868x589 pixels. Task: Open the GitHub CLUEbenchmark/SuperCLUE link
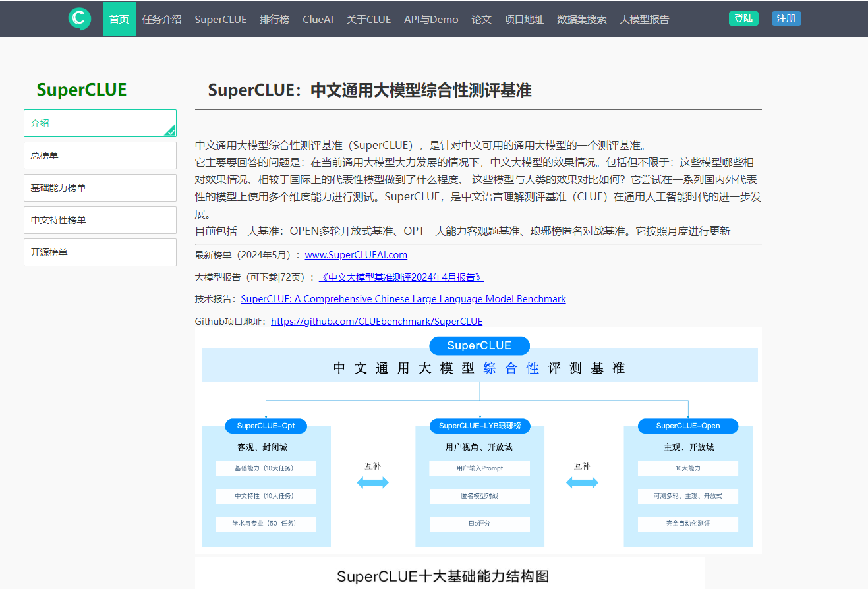[377, 322]
